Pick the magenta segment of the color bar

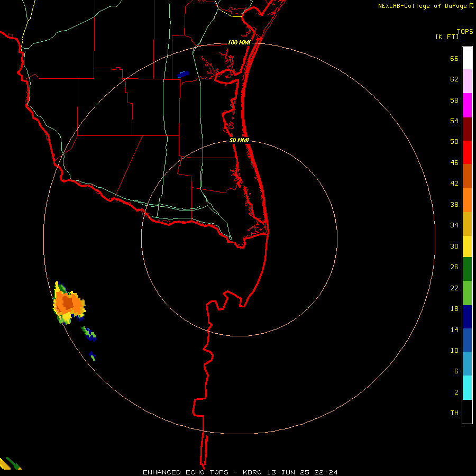click(x=467, y=105)
